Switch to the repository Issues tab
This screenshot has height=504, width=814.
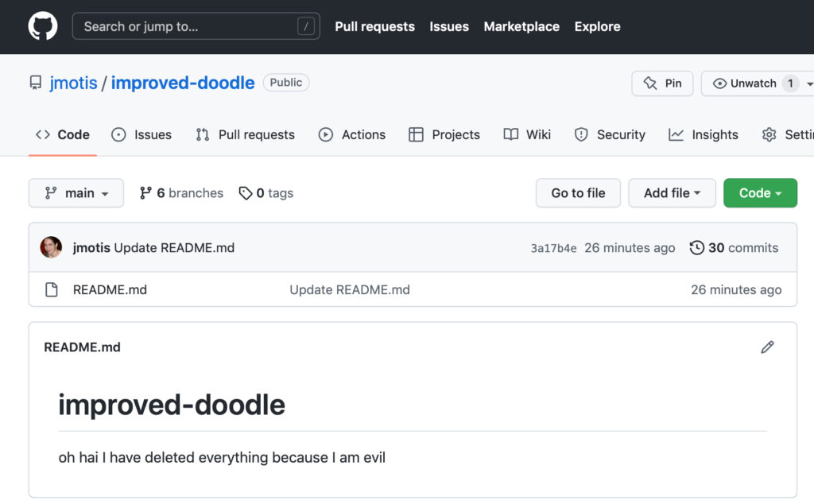[141, 135]
